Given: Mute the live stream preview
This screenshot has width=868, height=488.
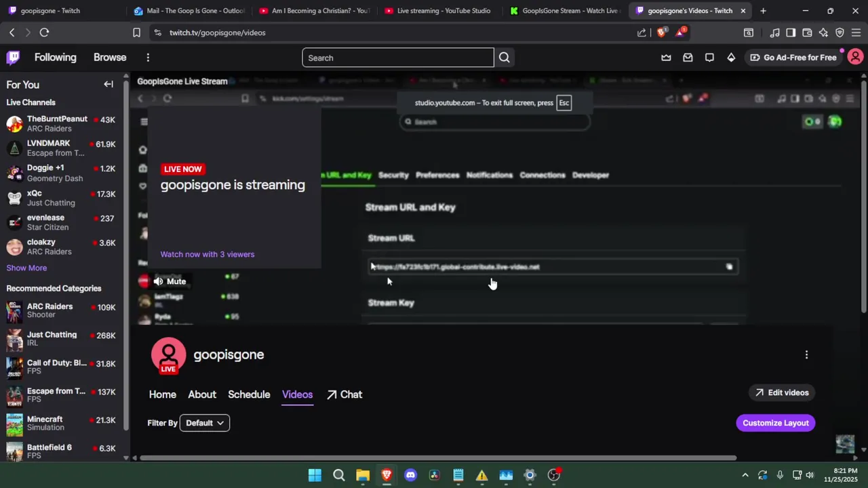Looking at the screenshot, I should pyautogui.click(x=169, y=281).
